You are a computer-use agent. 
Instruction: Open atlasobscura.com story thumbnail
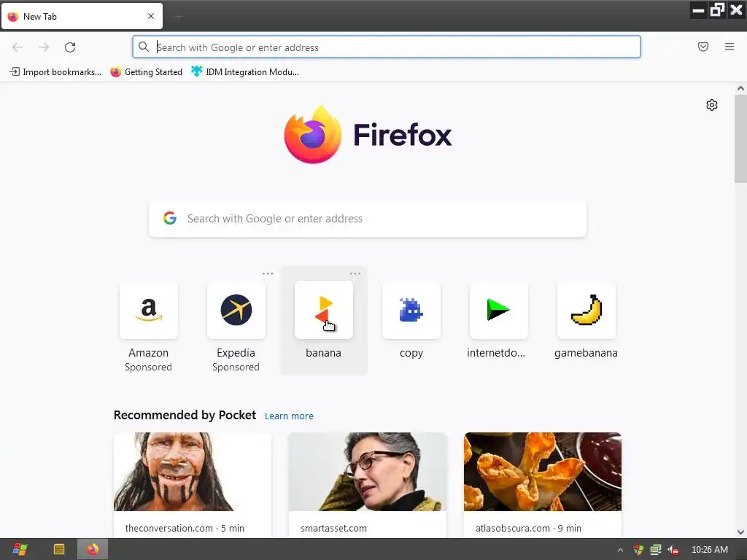click(543, 472)
